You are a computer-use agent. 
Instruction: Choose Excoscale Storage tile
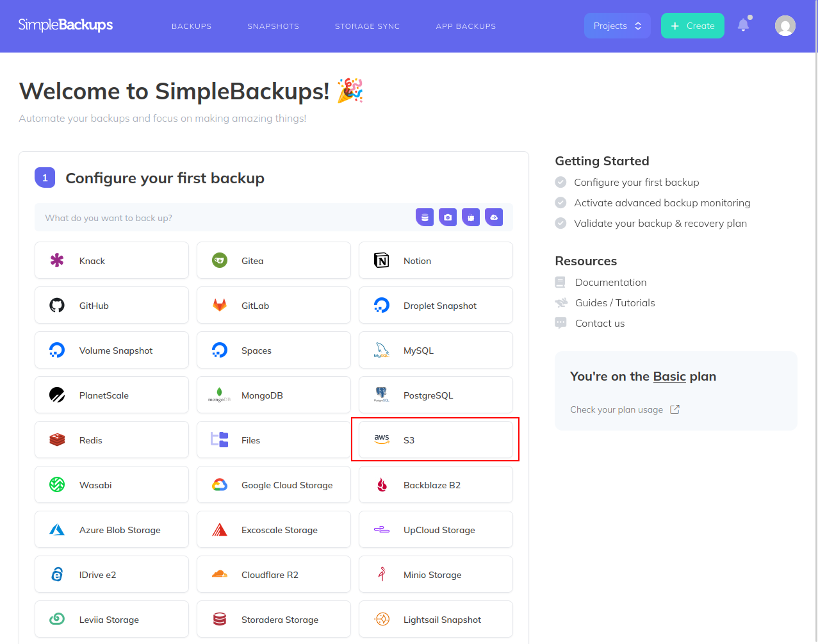point(274,529)
